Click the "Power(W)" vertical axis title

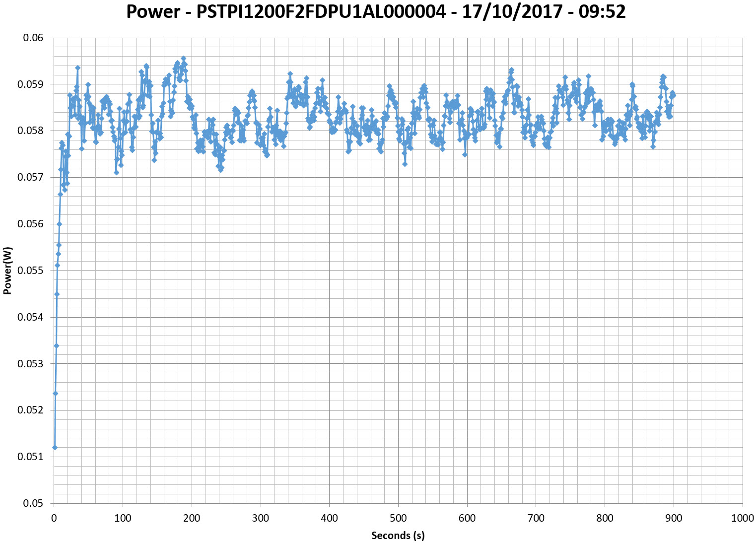(x=7, y=271)
